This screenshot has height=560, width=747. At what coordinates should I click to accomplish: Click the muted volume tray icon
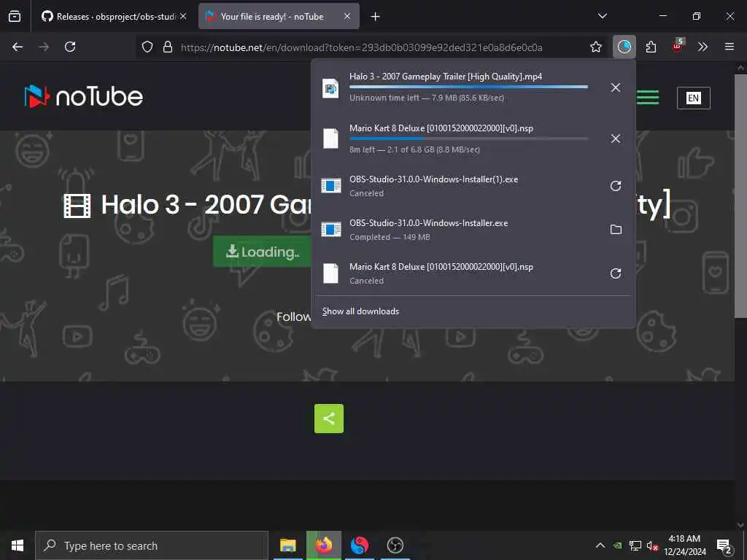[x=652, y=545]
